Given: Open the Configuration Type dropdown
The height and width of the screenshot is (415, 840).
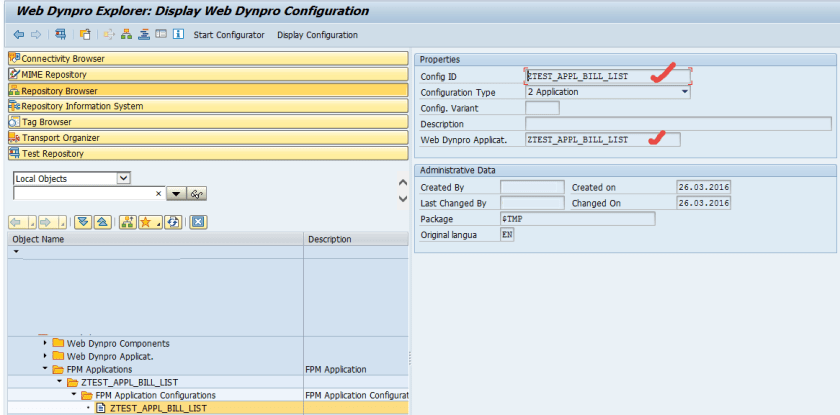Looking at the screenshot, I should [685, 92].
